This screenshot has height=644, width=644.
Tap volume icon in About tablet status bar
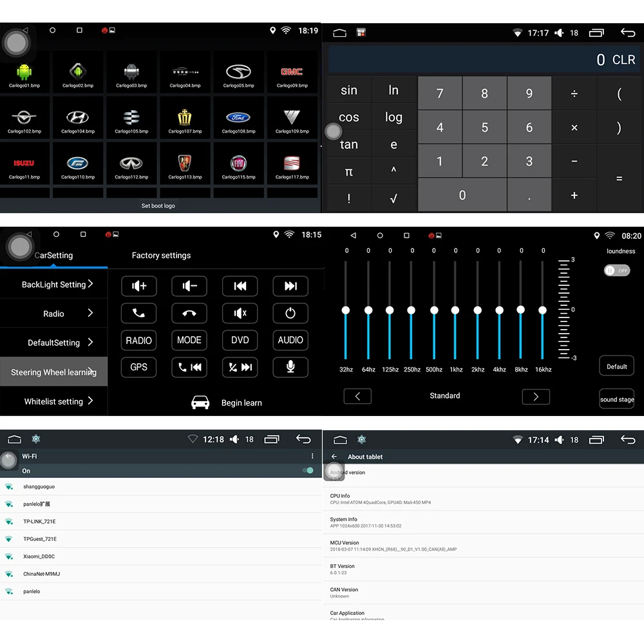[559, 440]
